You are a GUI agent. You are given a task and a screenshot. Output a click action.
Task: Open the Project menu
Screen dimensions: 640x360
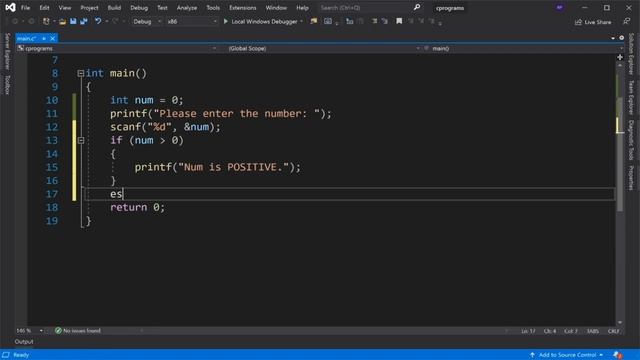89,8
